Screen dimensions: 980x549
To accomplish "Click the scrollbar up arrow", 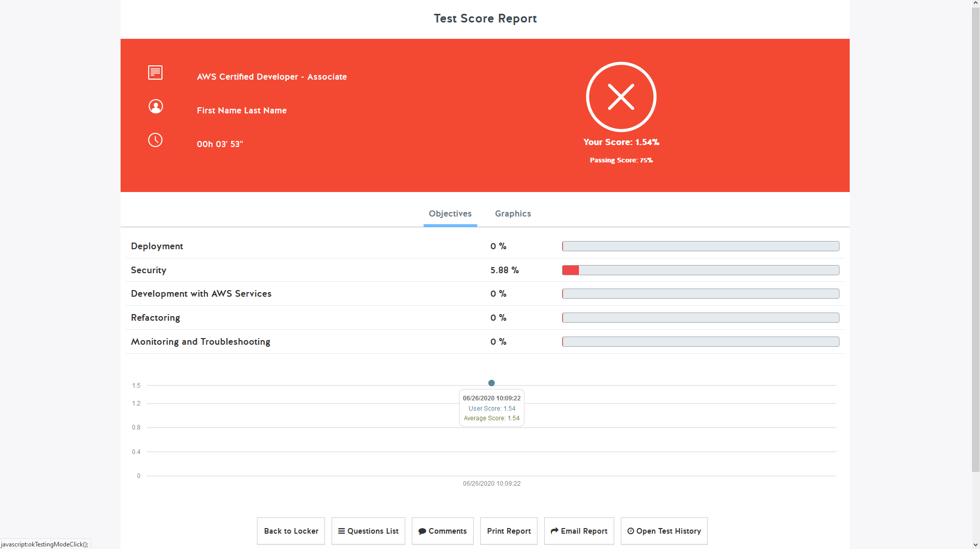I will [x=975, y=4].
